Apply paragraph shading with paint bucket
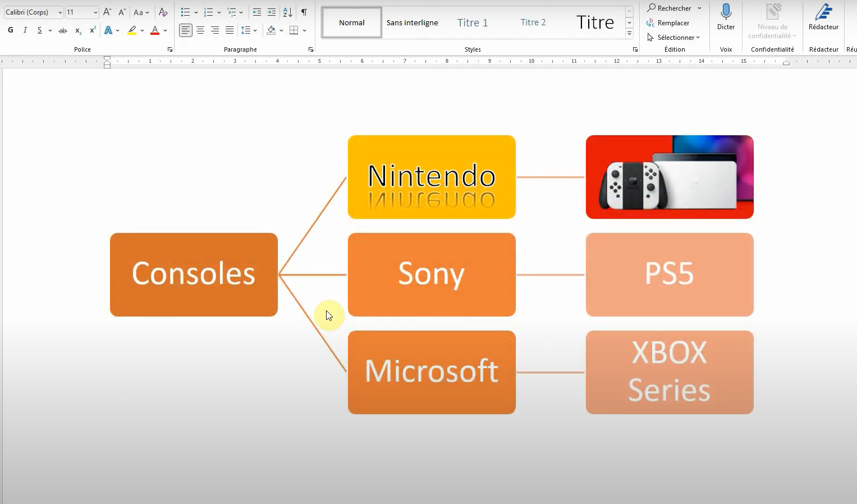This screenshot has height=504, width=857. click(271, 30)
